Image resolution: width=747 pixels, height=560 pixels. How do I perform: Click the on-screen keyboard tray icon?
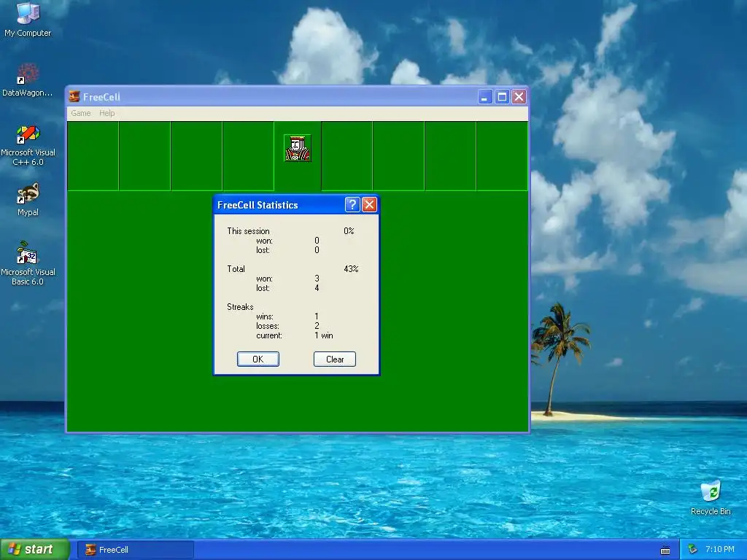665,550
